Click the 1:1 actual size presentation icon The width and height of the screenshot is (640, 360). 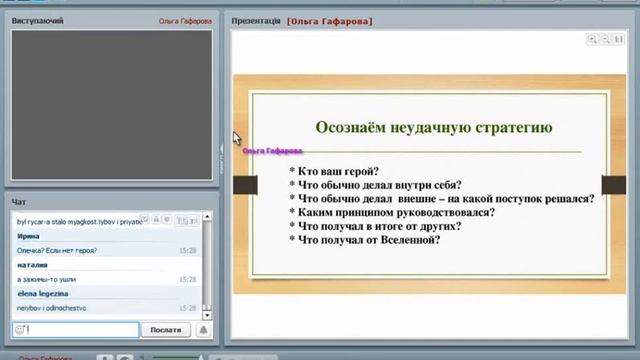(x=619, y=39)
